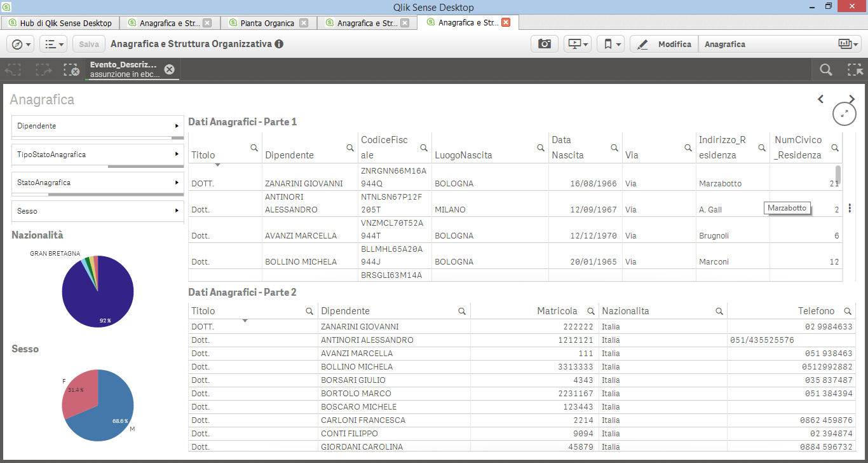
Task: Clear all selections
Action: pos(71,70)
